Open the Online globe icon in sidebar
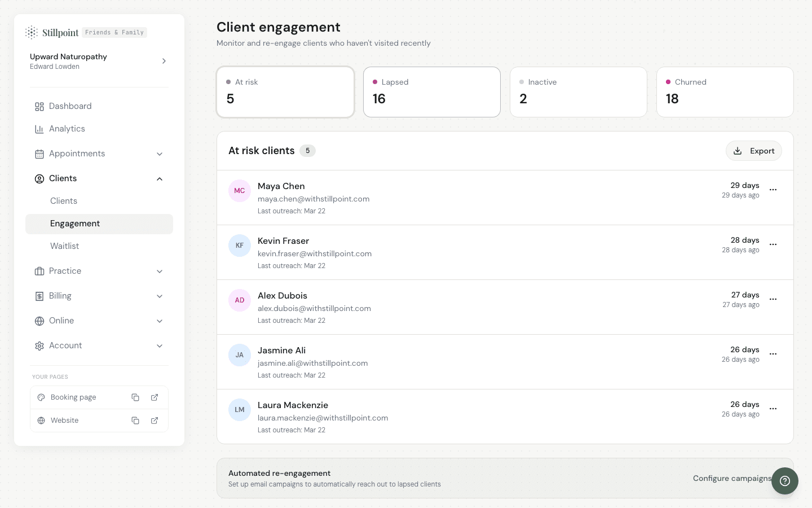This screenshot has height=508, width=812. (x=39, y=321)
